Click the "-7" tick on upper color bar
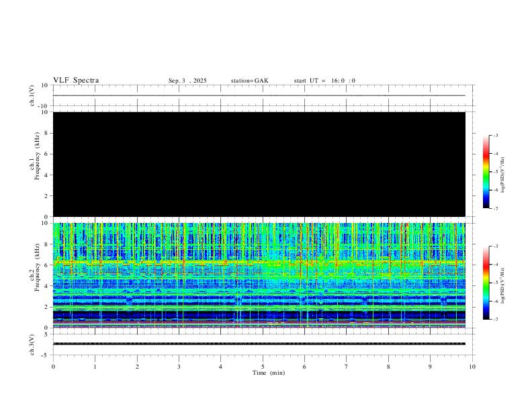 click(496, 209)
